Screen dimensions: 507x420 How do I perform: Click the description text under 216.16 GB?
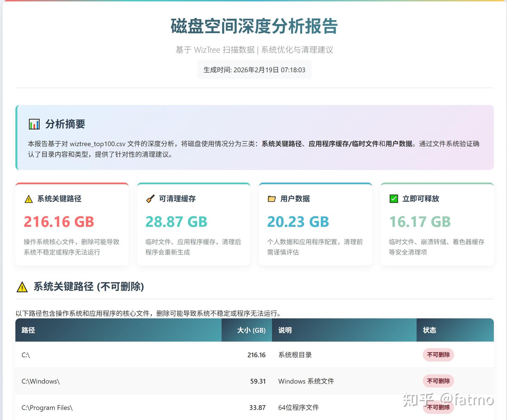pos(71,247)
